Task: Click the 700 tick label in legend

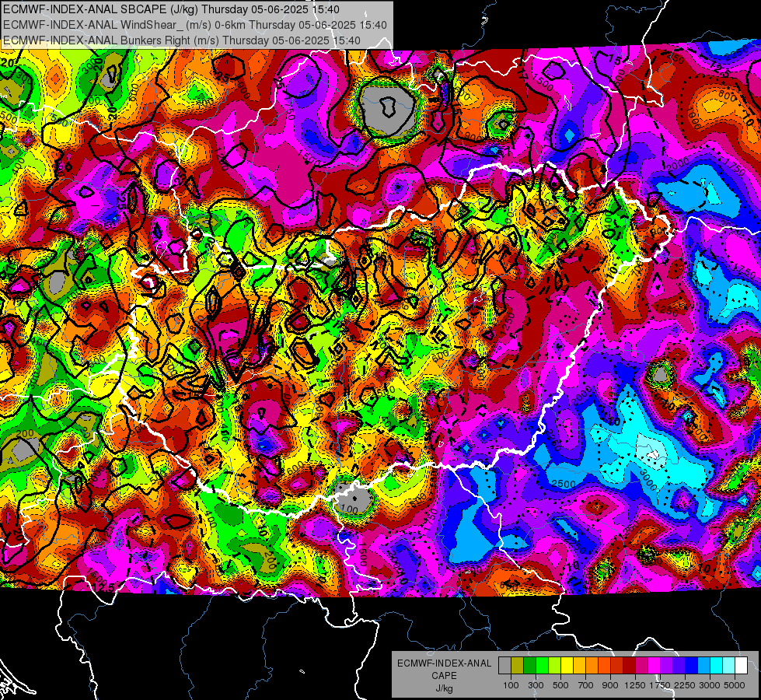Action: (586, 685)
